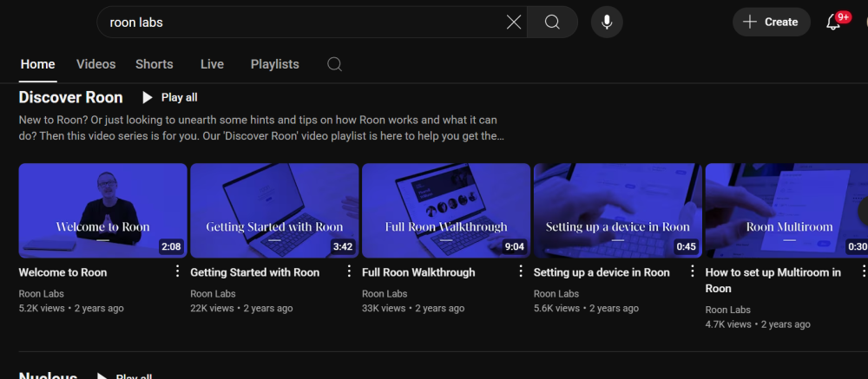Click the magnifying glass search button

coord(552,23)
